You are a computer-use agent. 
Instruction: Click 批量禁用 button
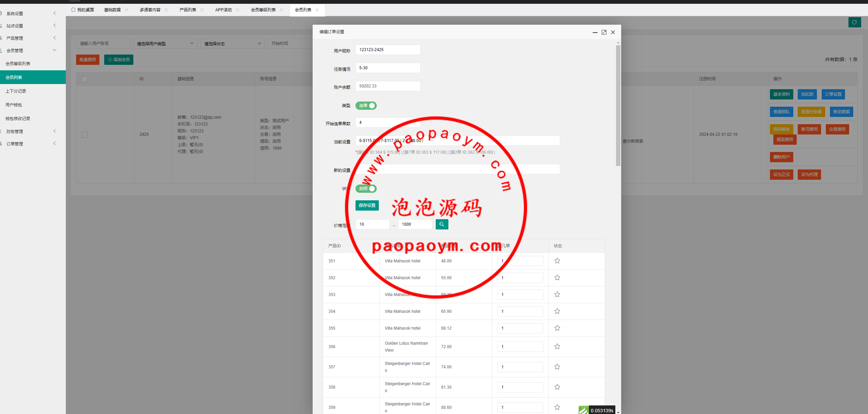pyautogui.click(x=88, y=60)
